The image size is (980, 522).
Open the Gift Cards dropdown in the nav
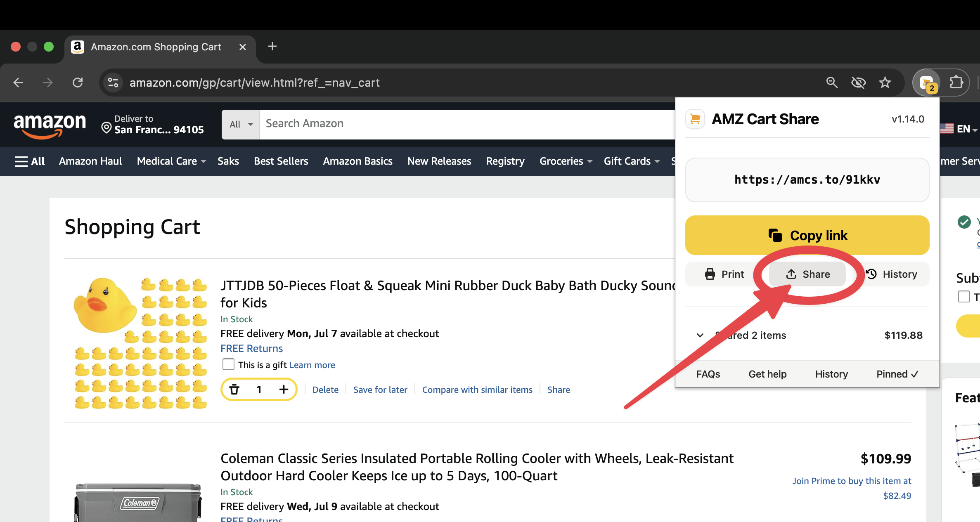pyautogui.click(x=631, y=161)
